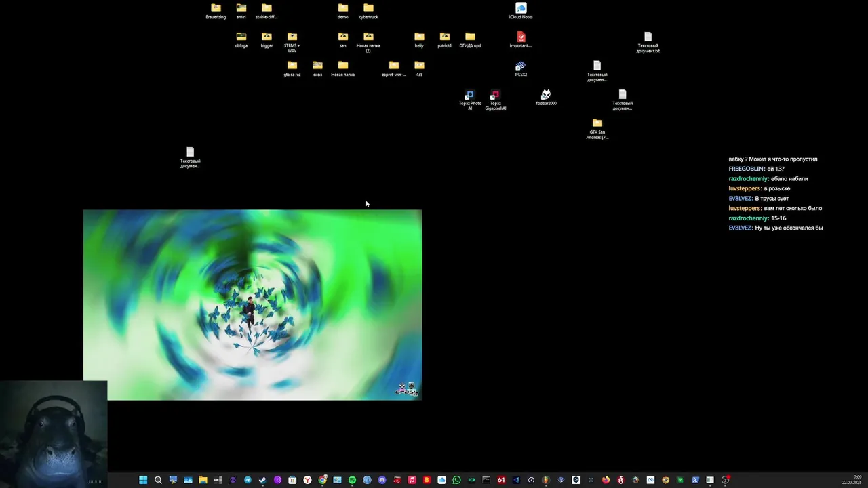Select the san folder

point(343,40)
